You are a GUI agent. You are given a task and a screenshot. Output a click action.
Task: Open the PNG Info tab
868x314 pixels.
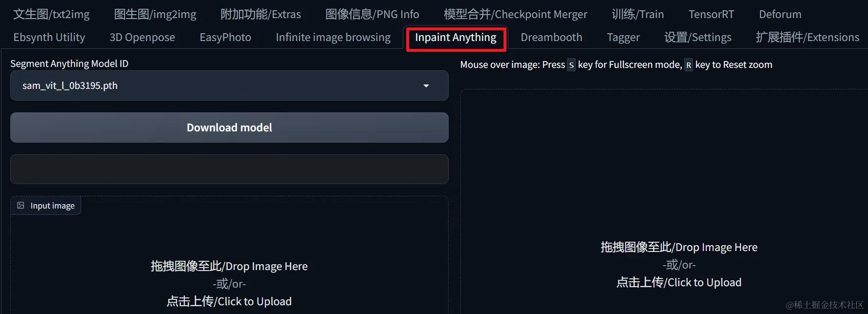click(x=372, y=14)
